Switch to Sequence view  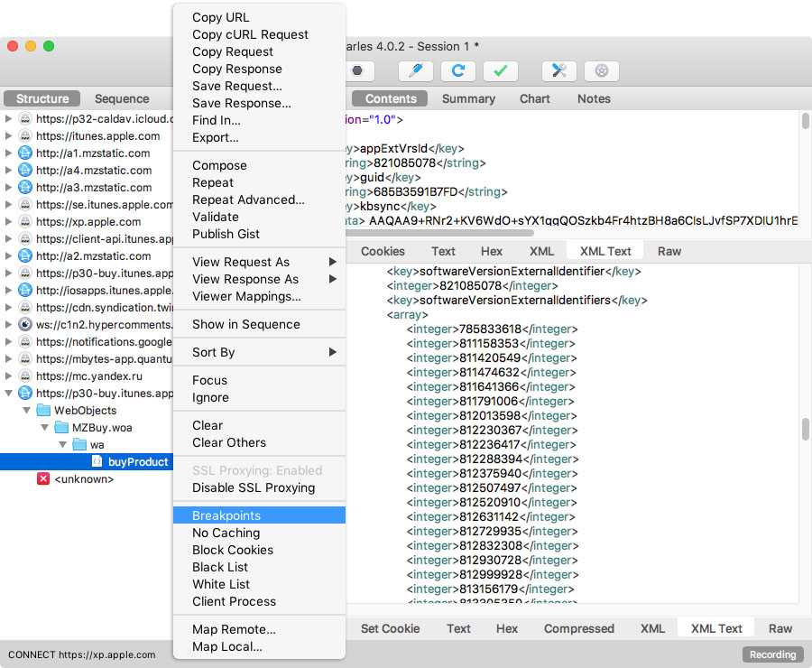coord(122,98)
